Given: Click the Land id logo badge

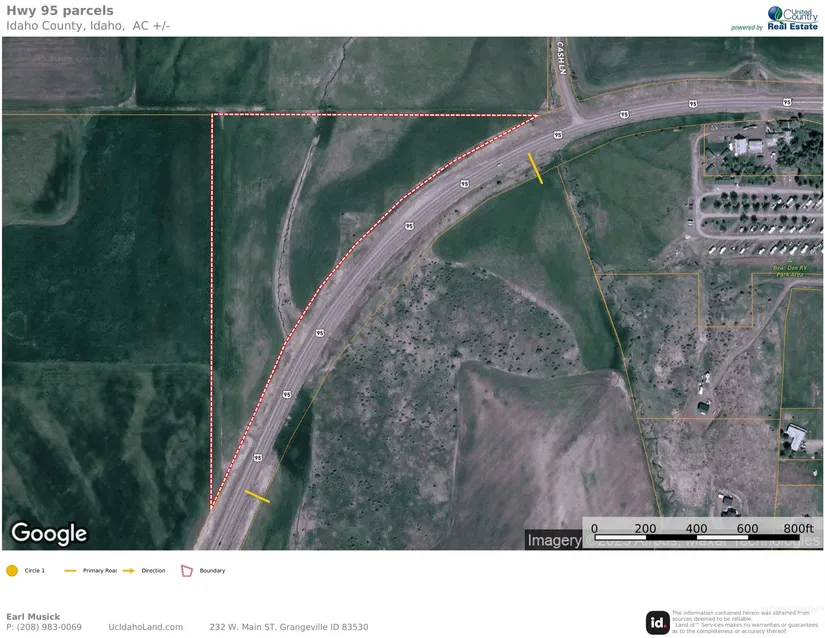Looking at the screenshot, I should [x=657, y=622].
